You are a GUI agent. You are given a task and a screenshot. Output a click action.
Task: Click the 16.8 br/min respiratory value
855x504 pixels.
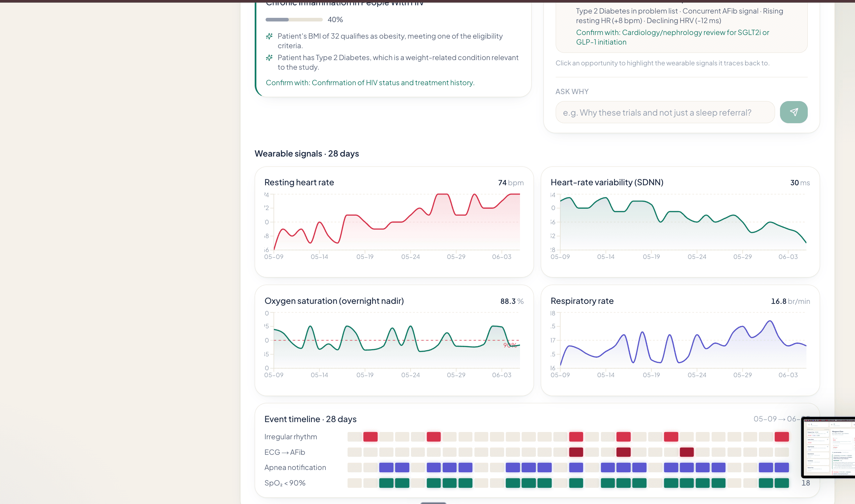(790, 301)
